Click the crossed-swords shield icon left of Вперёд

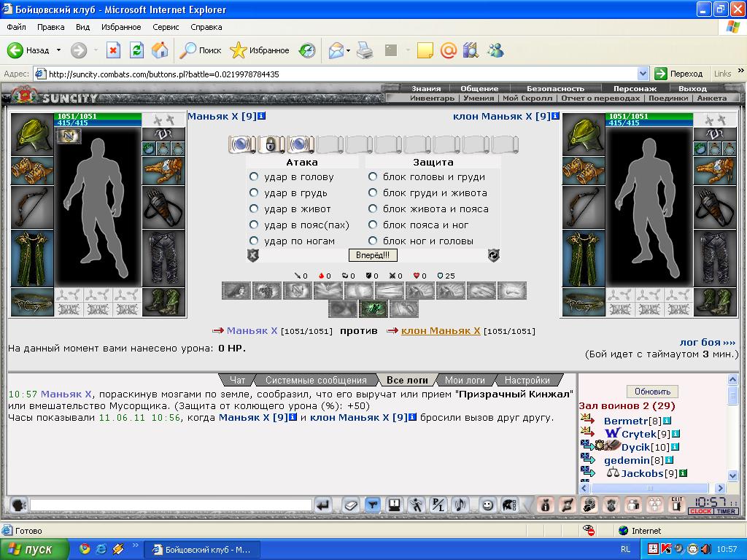coord(253,255)
